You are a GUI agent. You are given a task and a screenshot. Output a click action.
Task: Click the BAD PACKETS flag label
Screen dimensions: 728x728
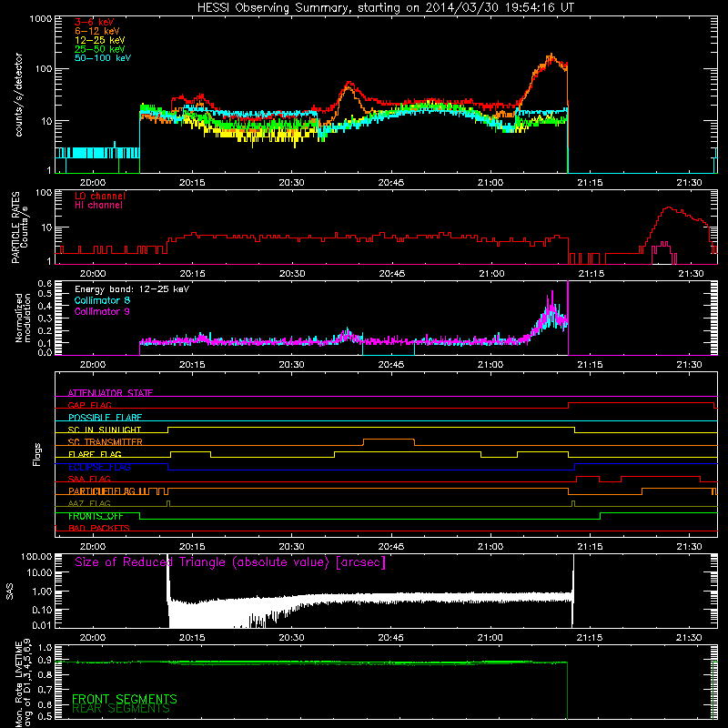pyautogui.click(x=99, y=528)
